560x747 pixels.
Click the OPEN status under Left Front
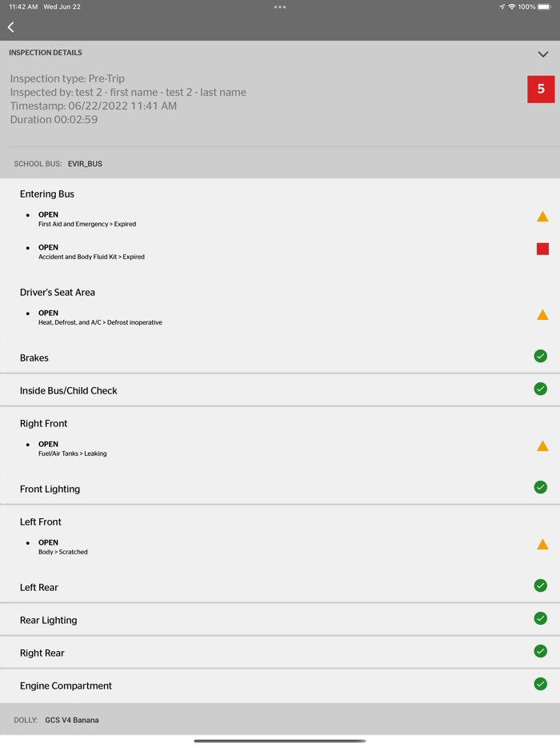point(47,542)
